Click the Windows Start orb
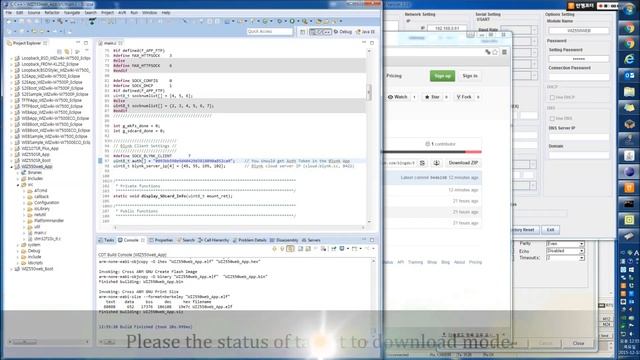Screen dimensions: 640x360 pyautogui.click(x=630, y=9)
